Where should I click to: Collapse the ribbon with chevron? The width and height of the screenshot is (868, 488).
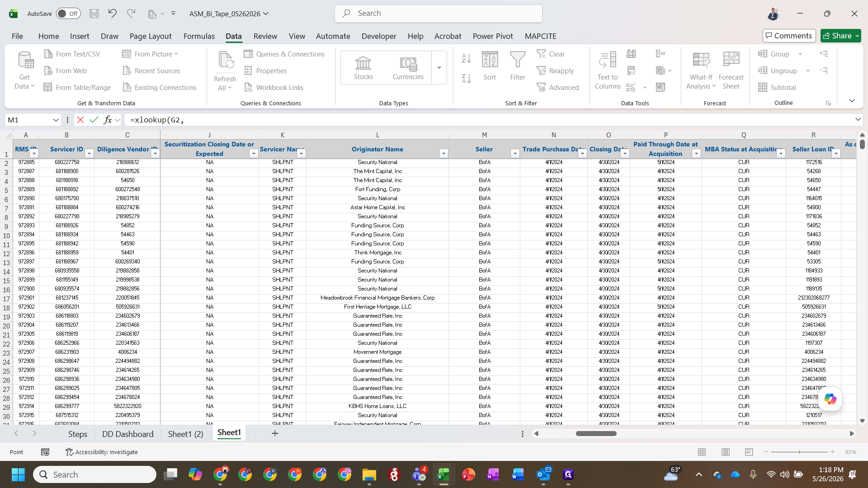pyautogui.click(x=852, y=101)
